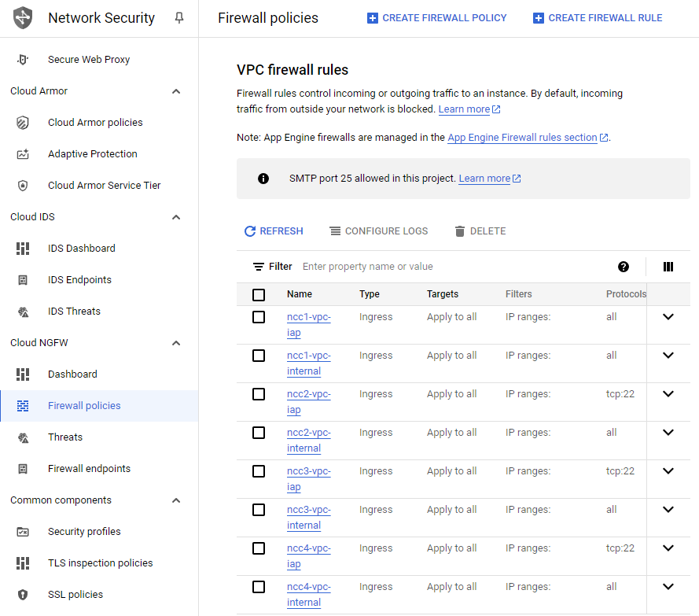
Task: Click the Cloud NGFW Dashboard icon
Action: pyautogui.click(x=23, y=374)
